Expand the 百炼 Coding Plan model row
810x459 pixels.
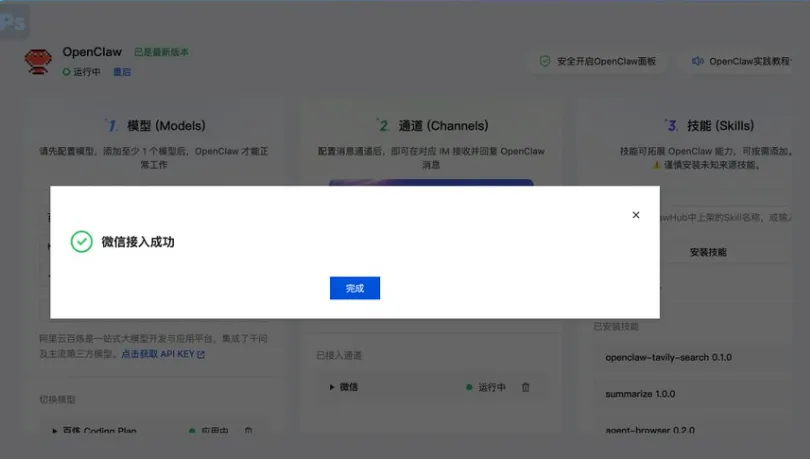[x=55, y=431]
